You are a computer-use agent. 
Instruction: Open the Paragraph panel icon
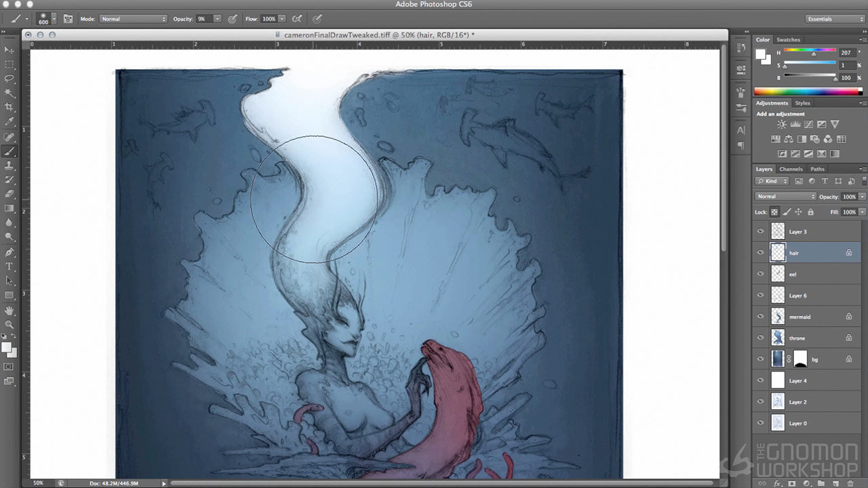[741, 145]
